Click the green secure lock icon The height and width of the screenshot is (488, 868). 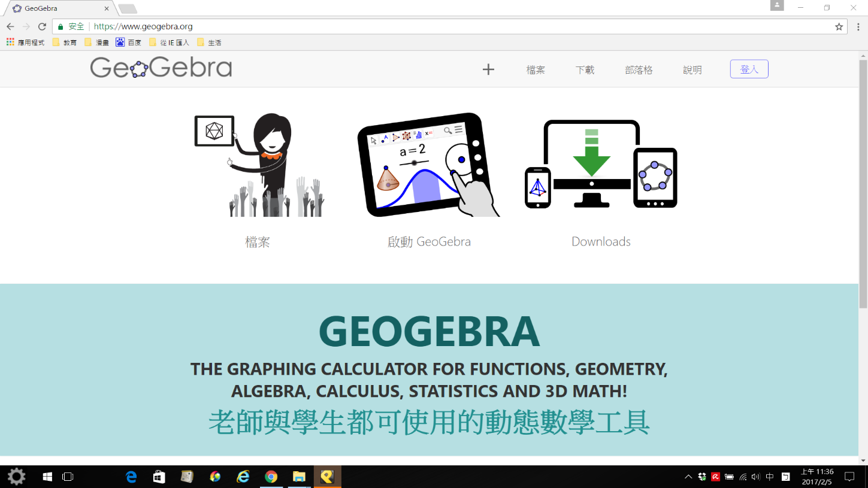[x=61, y=26]
